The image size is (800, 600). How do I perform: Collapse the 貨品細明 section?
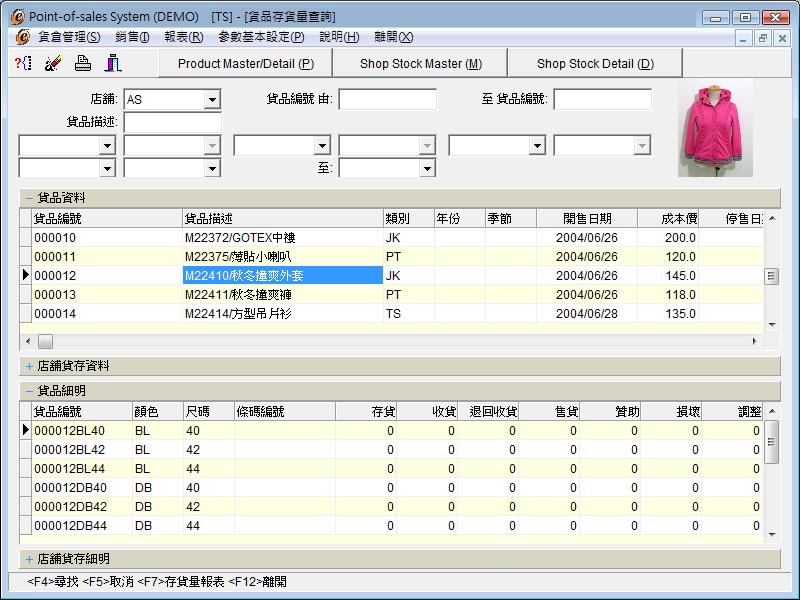pos(29,391)
